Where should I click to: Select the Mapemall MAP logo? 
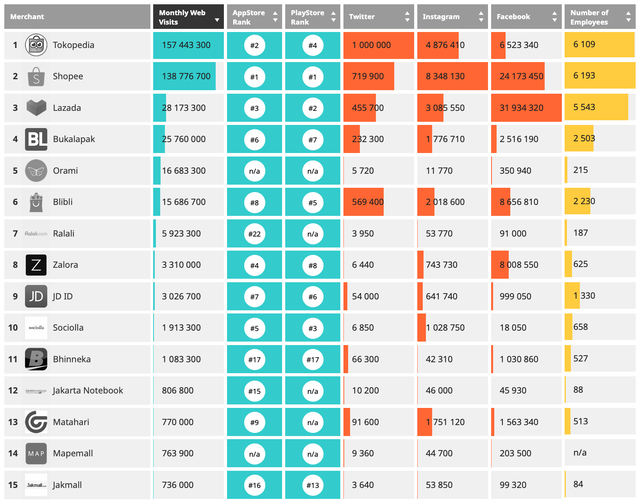tap(36, 453)
